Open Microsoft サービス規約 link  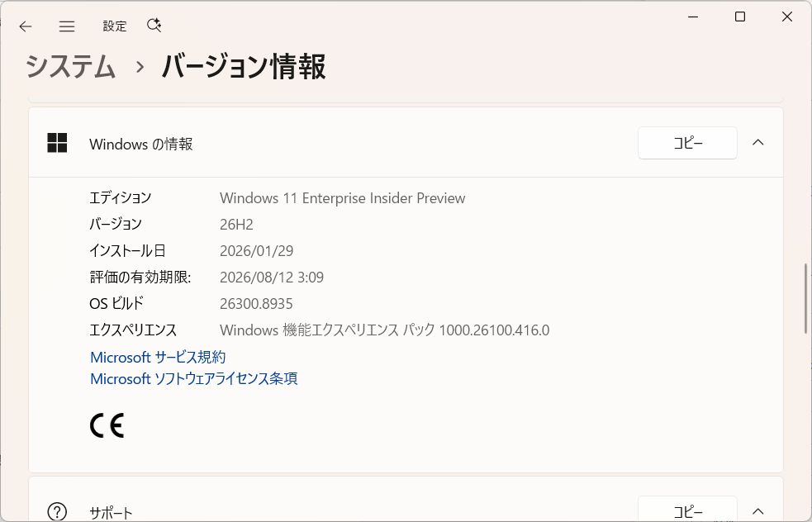pos(158,358)
